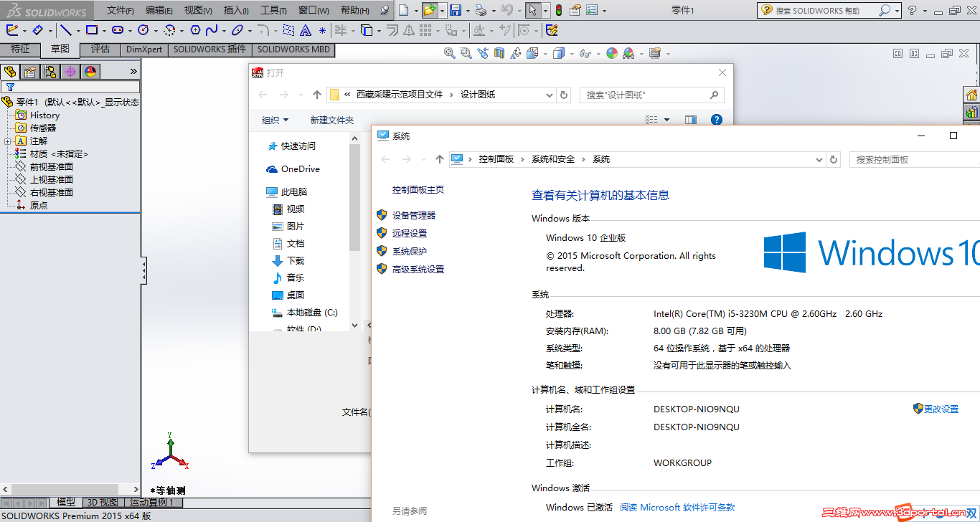Select OneDrive in Open dialog
This screenshot has height=522, width=980.
[x=301, y=169]
